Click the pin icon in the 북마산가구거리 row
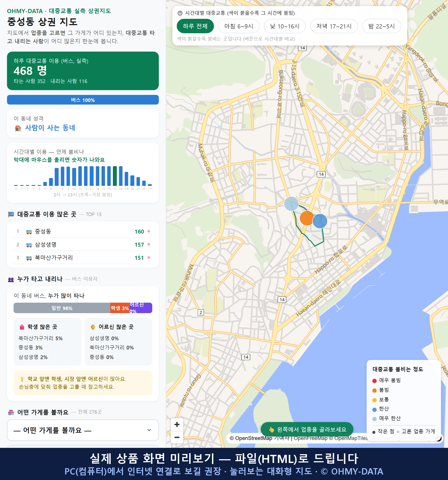 tap(149, 258)
